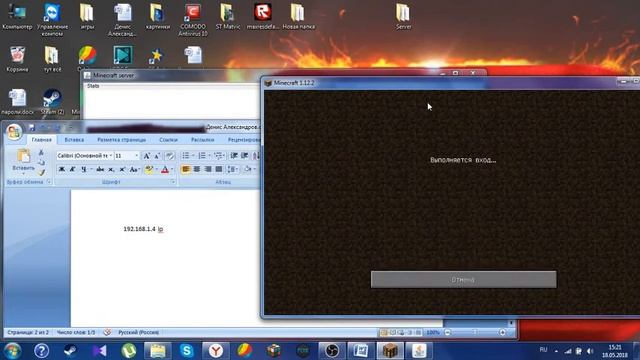
Task: Expand the Font (Шрифт) dialog launcher
Action: 173,182
